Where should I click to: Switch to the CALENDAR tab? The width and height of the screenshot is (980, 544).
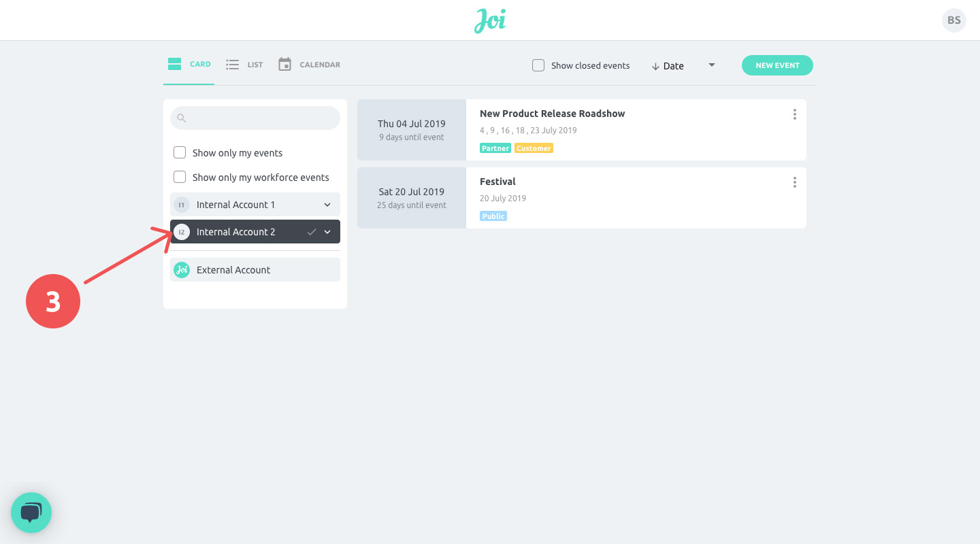320,64
